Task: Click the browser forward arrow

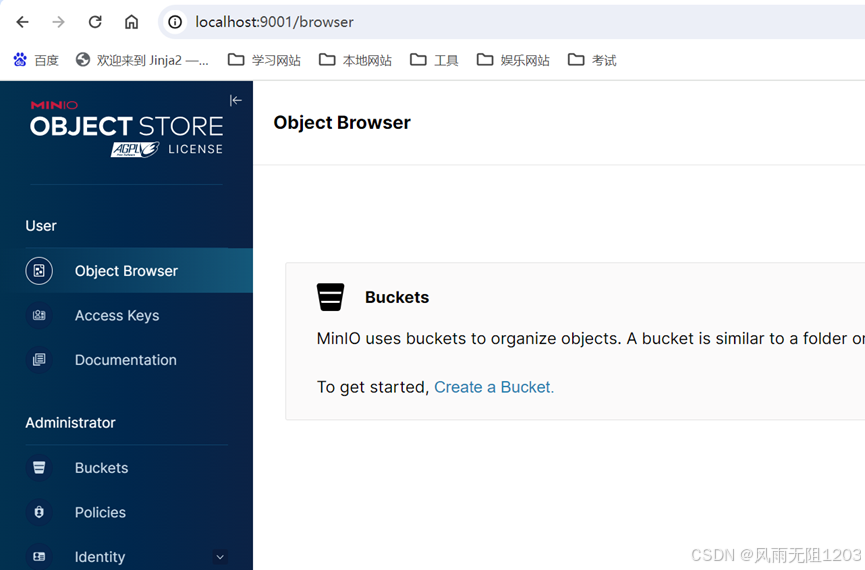Action: [x=58, y=22]
